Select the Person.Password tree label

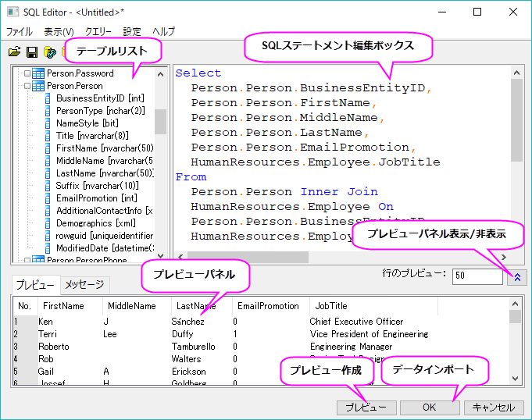80,73
